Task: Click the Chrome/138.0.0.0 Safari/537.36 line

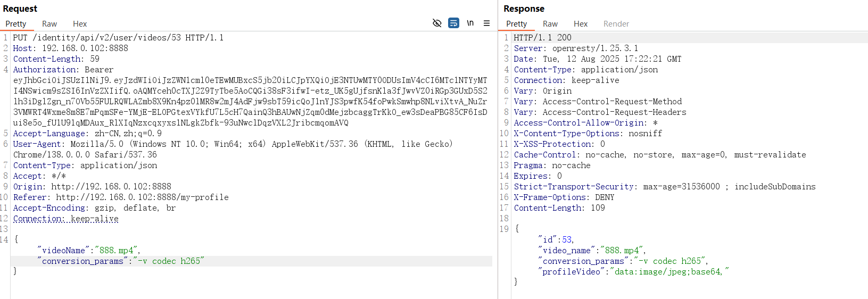Action: click(85, 155)
